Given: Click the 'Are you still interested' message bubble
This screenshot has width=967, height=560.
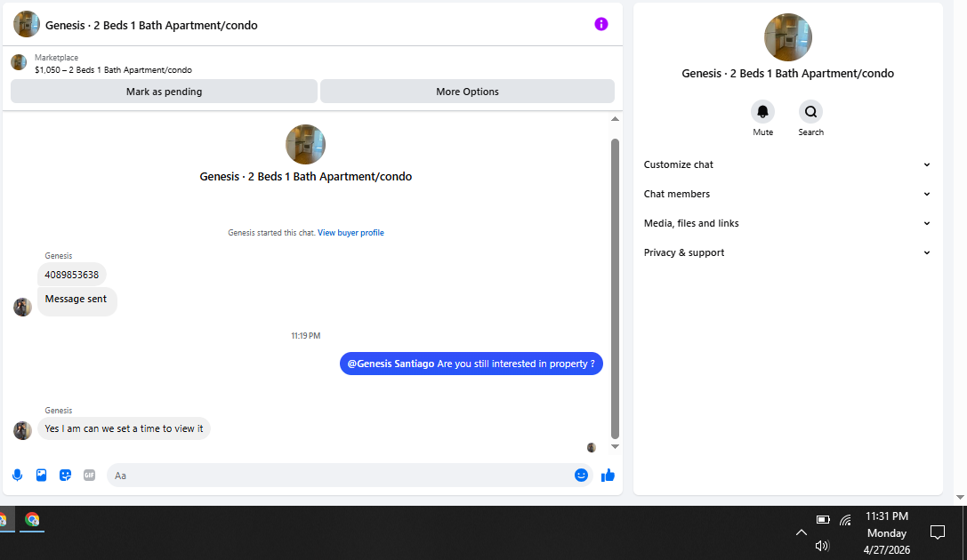Looking at the screenshot, I should coord(471,364).
